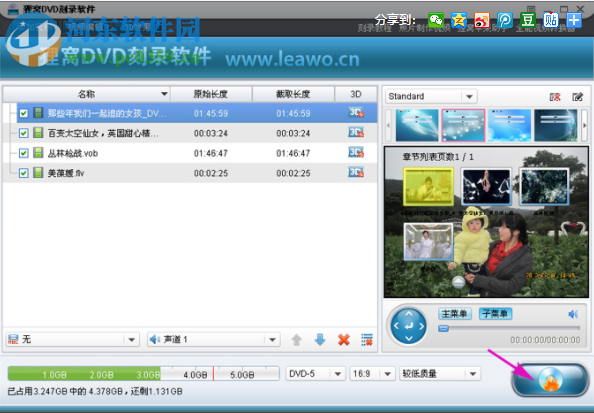Uncheck the 美葆媛.flv checkbox
The height and width of the screenshot is (413, 594).
coord(23,173)
